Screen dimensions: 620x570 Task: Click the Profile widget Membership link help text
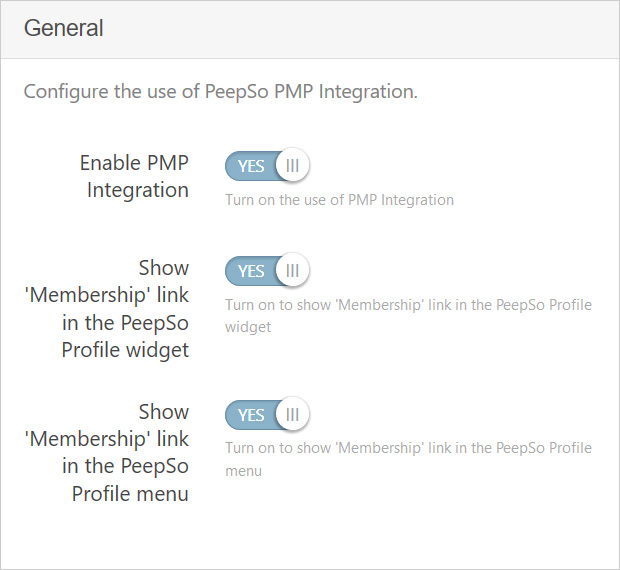coord(408,316)
